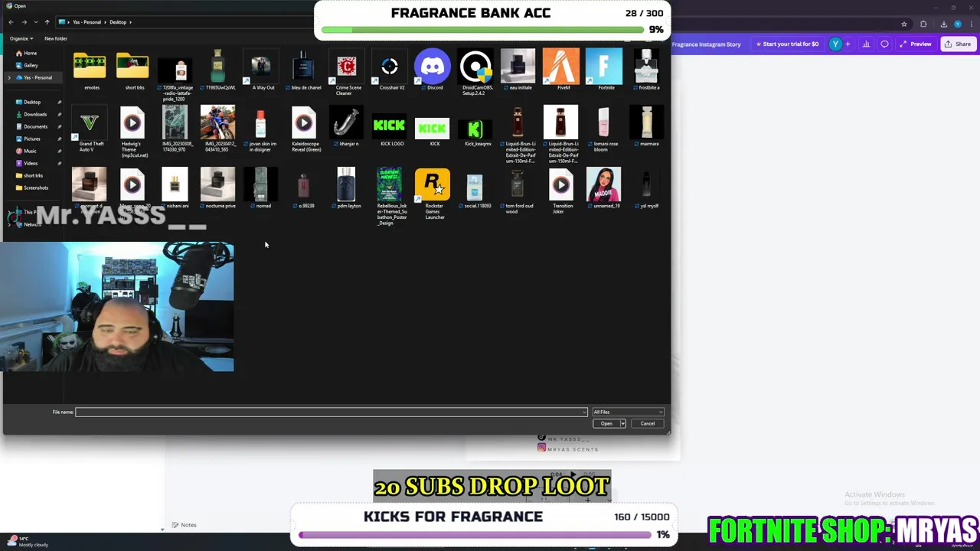Select the pdm layton image
The height and width of the screenshot is (551, 980).
point(348,188)
